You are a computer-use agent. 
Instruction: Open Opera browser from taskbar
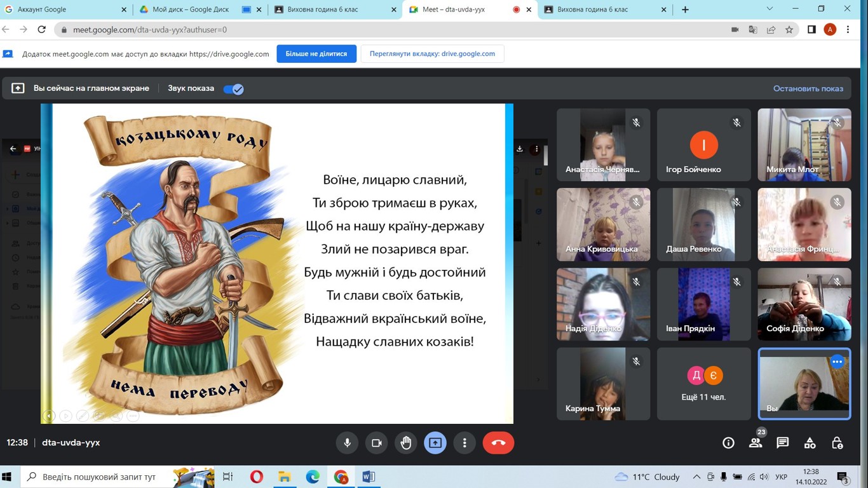point(257,477)
